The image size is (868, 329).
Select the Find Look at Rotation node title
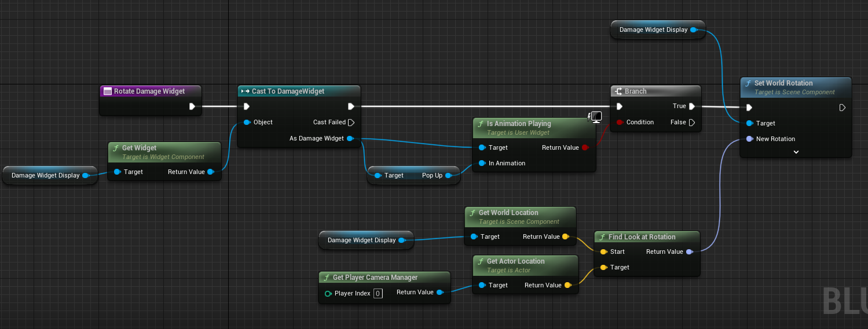pyautogui.click(x=642, y=237)
